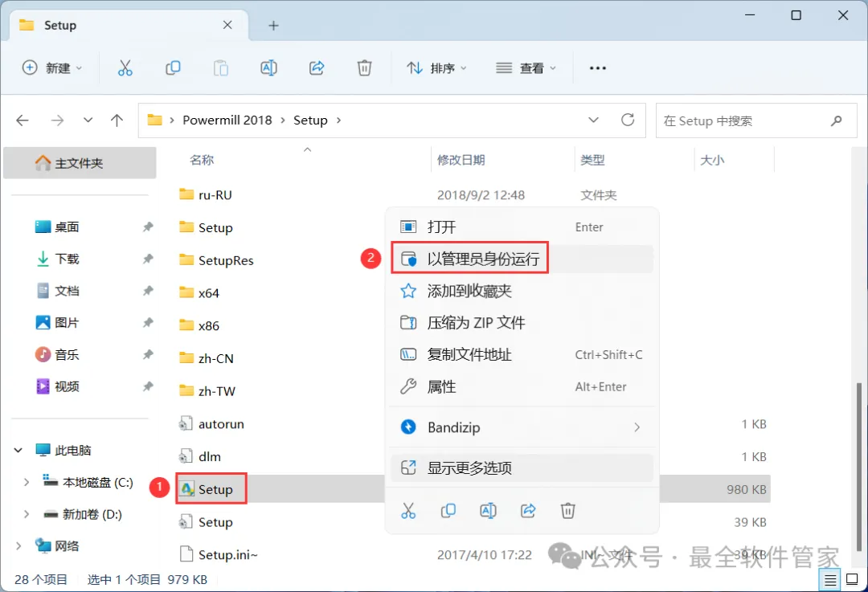Click Powermill 2018 in the address breadcrumb

click(x=227, y=120)
